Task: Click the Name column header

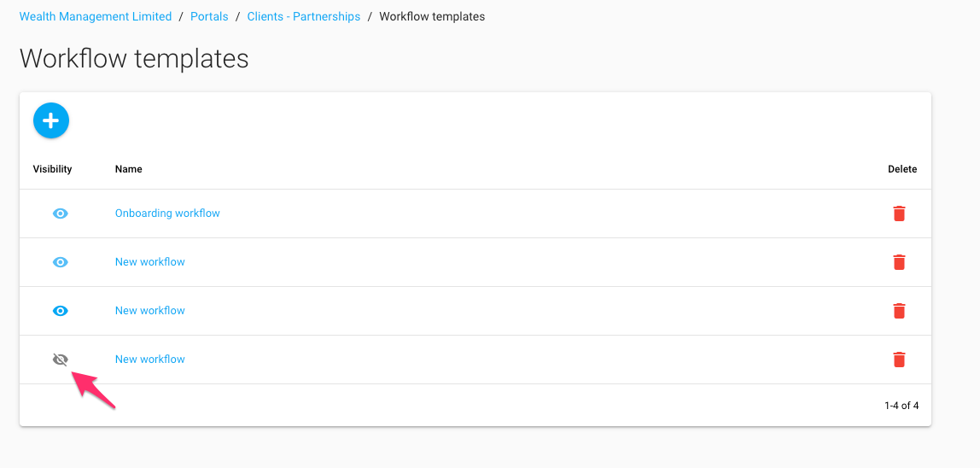Action: tap(129, 169)
